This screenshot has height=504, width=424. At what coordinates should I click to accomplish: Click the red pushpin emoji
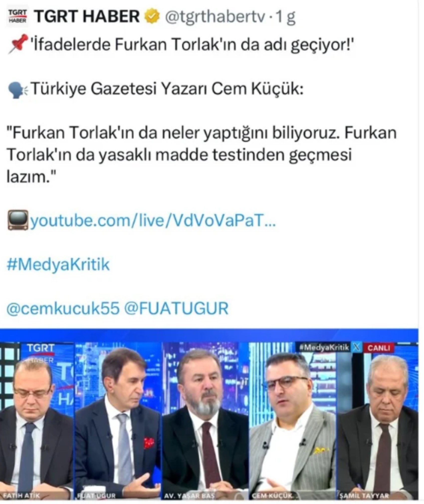(x=18, y=44)
